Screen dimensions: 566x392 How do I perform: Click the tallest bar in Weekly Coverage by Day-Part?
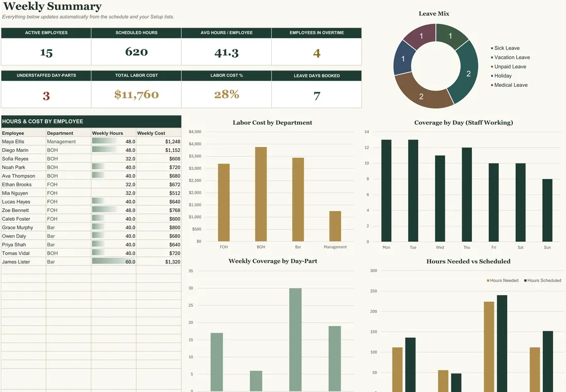click(295, 340)
